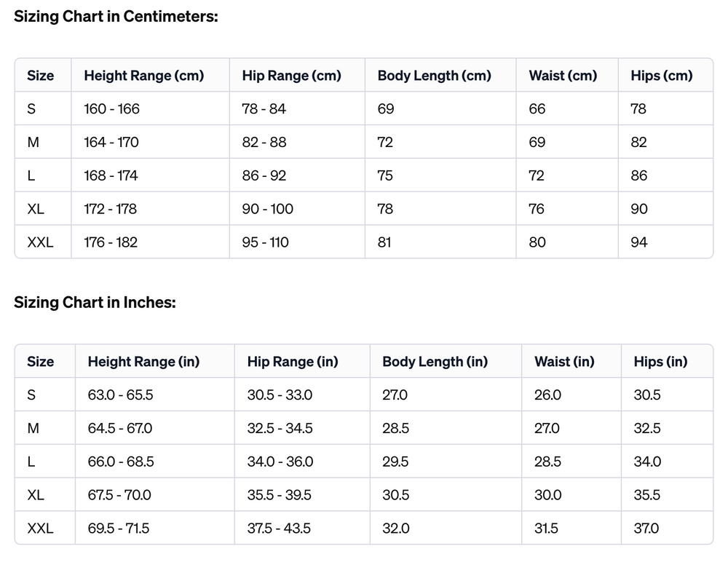728x562 pixels.
Task: Click the '67.5 - 70.0' height range cell
Action: coord(119,495)
